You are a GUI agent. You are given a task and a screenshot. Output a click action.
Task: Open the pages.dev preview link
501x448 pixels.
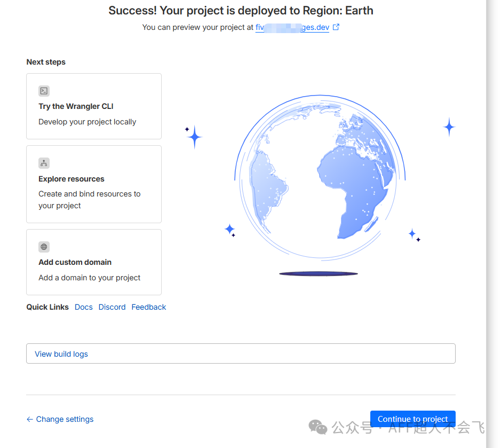tap(292, 27)
